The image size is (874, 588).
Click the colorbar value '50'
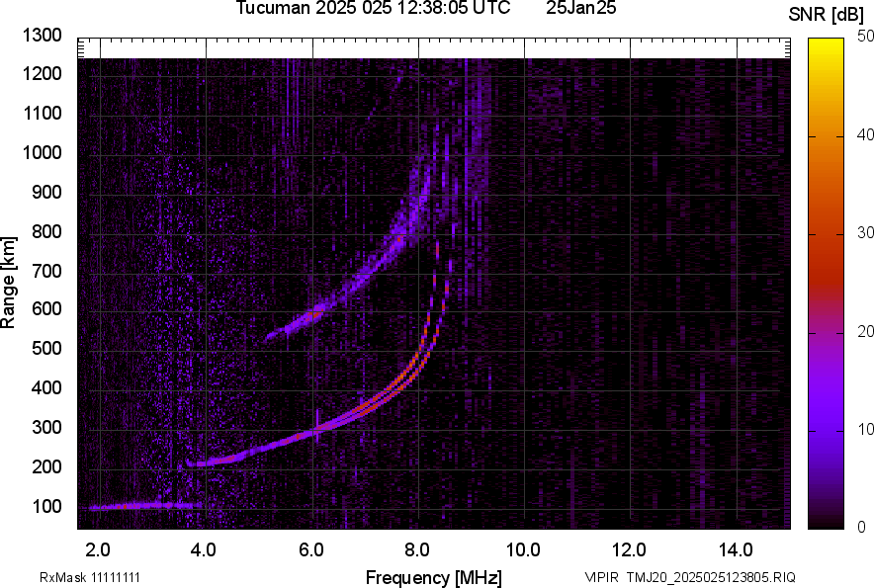point(866,37)
